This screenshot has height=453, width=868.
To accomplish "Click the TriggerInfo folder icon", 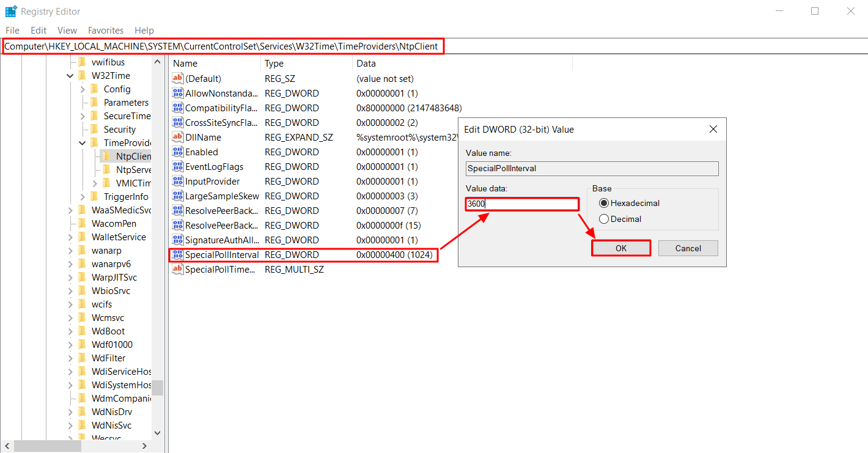I will point(94,196).
